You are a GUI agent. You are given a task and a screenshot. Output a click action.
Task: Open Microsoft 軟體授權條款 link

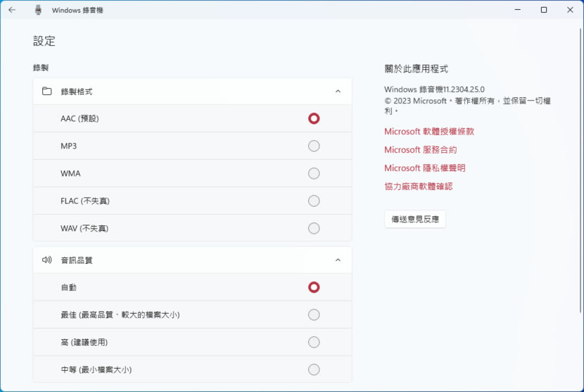[429, 132]
